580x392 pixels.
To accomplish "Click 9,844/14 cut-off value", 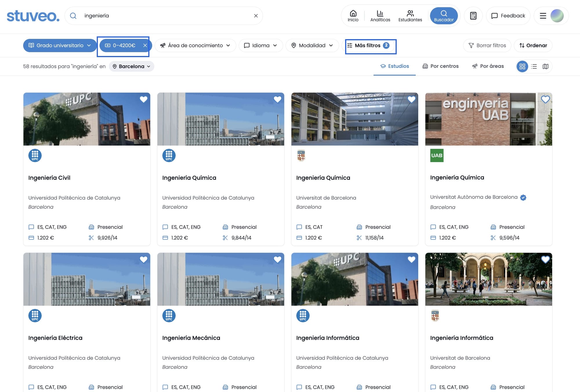I will point(241,238).
